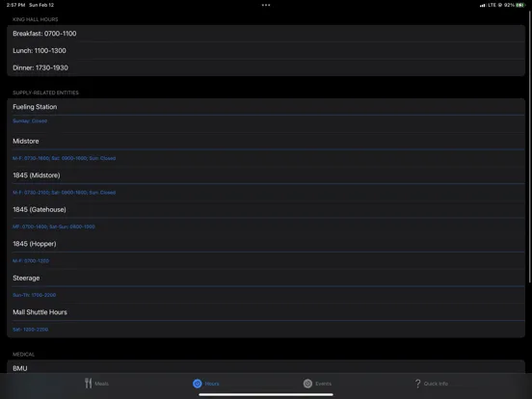
Task: Select the Hours tab
Action: (x=206, y=384)
